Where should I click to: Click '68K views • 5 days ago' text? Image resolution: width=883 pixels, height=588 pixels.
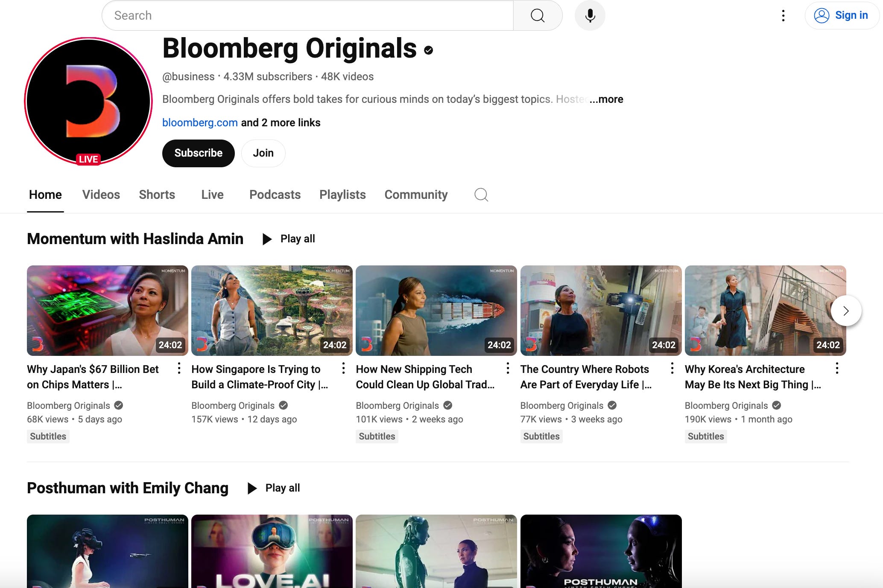[x=74, y=419]
